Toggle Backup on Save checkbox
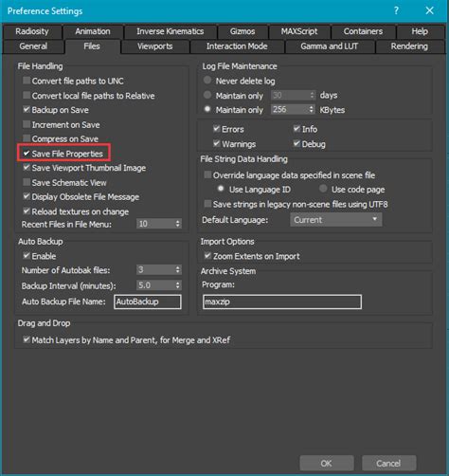The height and width of the screenshot is (476, 449). click(27, 110)
